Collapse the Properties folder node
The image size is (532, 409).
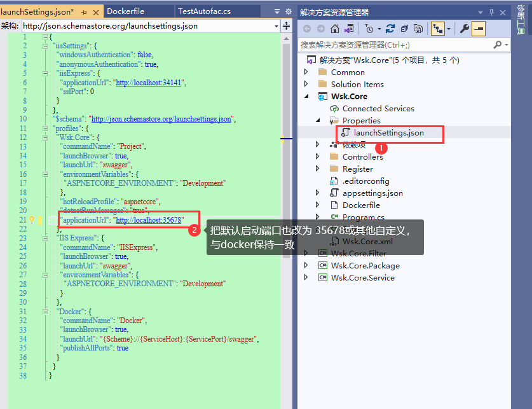[x=318, y=120]
